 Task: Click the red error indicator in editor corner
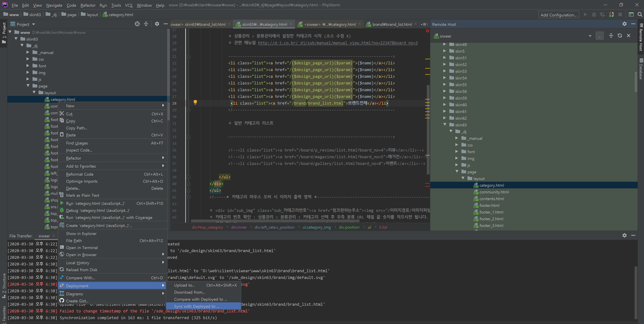pyautogui.click(x=427, y=31)
